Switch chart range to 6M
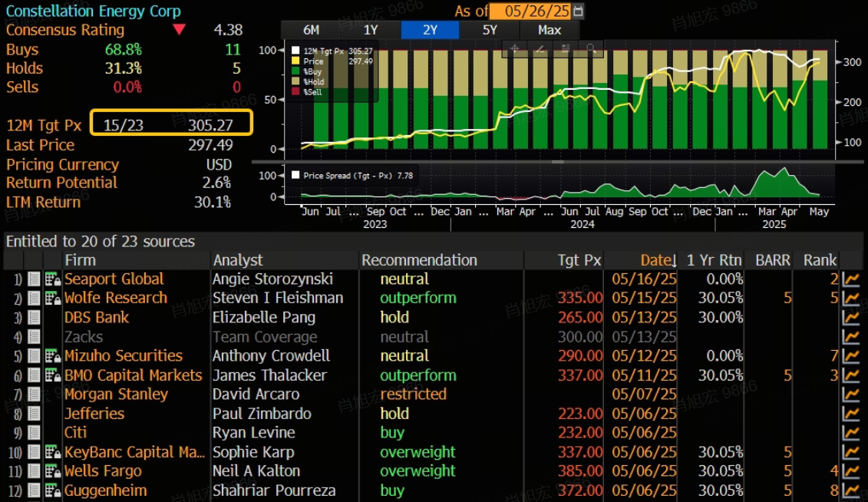This screenshot has width=868, height=502. click(311, 30)
